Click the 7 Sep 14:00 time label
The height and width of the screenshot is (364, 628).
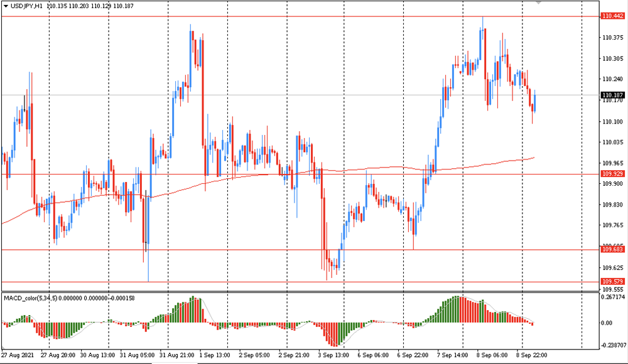point(453,355)
